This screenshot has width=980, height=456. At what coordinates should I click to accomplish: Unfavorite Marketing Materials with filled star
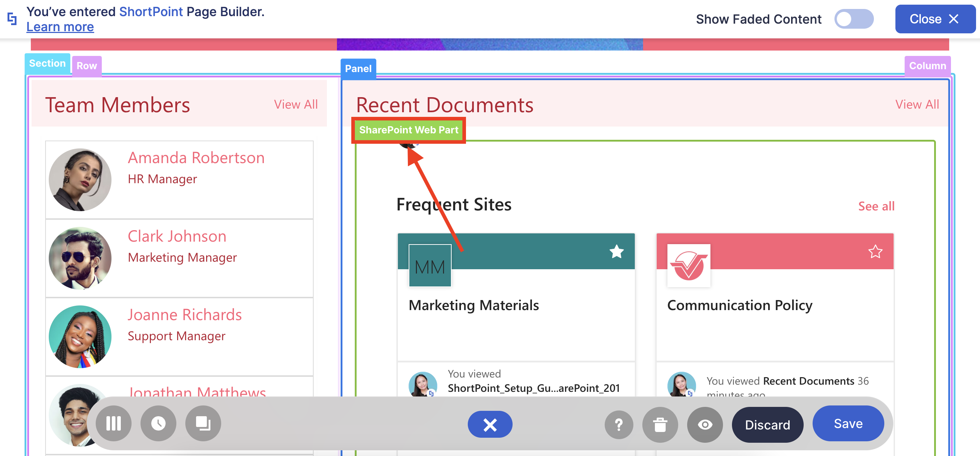(x=616, y=252)
